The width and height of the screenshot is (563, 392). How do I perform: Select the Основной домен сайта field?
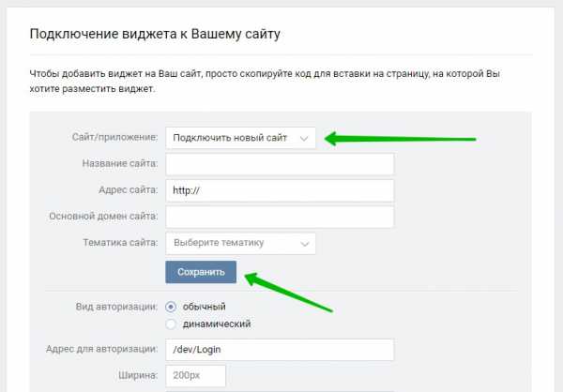tap(280, 217)
